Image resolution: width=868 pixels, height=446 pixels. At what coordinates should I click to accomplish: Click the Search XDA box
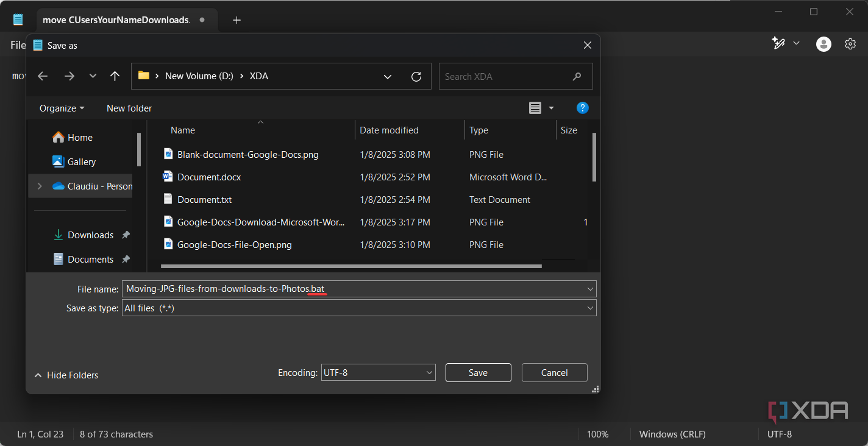(516, 76)
